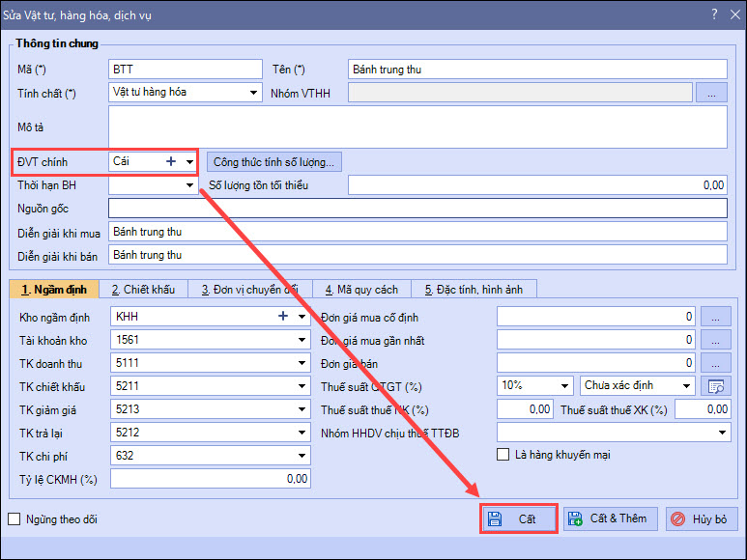Screen dimensions: 747x560
Task: Click the help question mark in title bar
Action: click(713, 14)
